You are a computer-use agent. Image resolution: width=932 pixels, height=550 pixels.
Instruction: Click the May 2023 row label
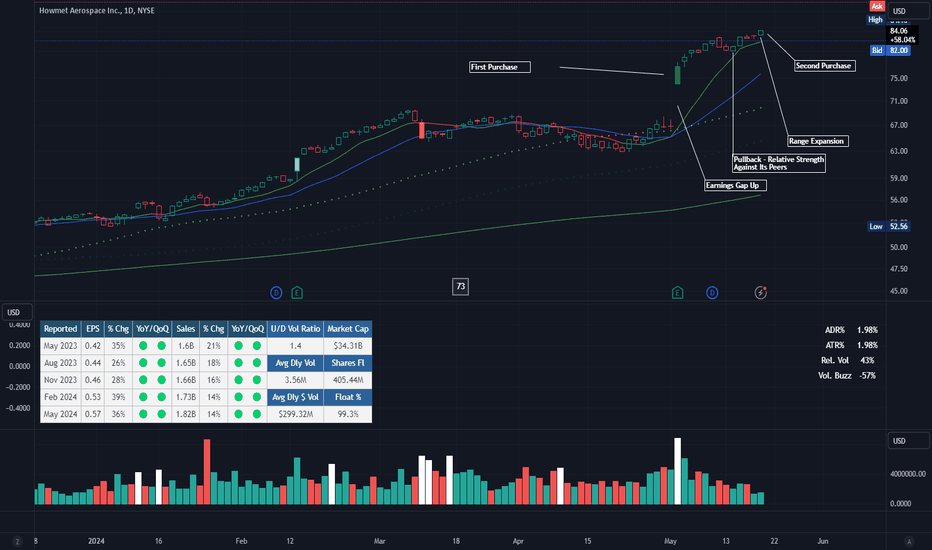[60, 346]
